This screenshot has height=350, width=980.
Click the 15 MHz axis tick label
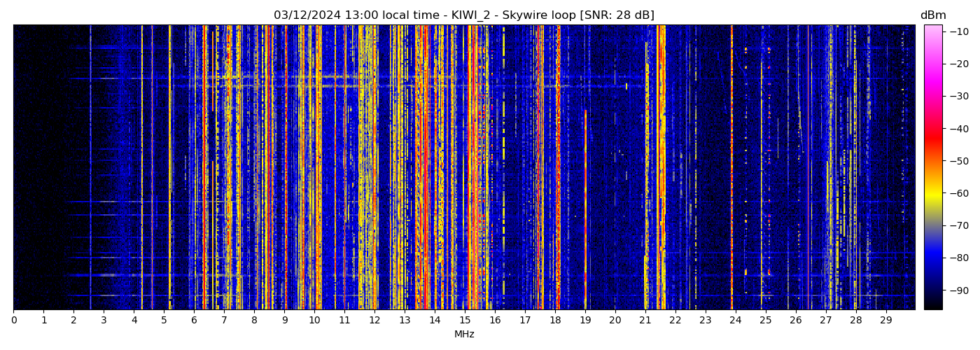click(465, 320)
